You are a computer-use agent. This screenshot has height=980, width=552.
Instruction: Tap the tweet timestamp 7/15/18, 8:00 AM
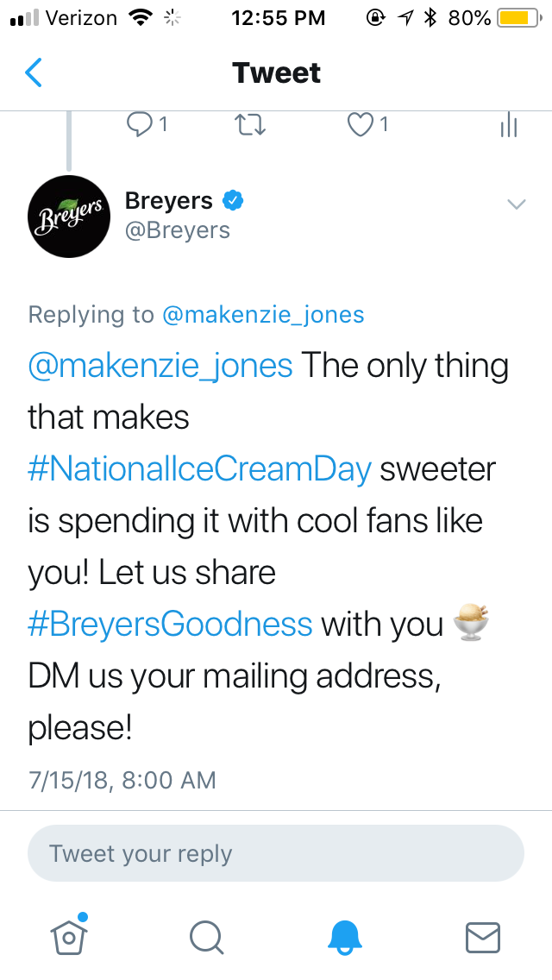[x=122, y=780]
